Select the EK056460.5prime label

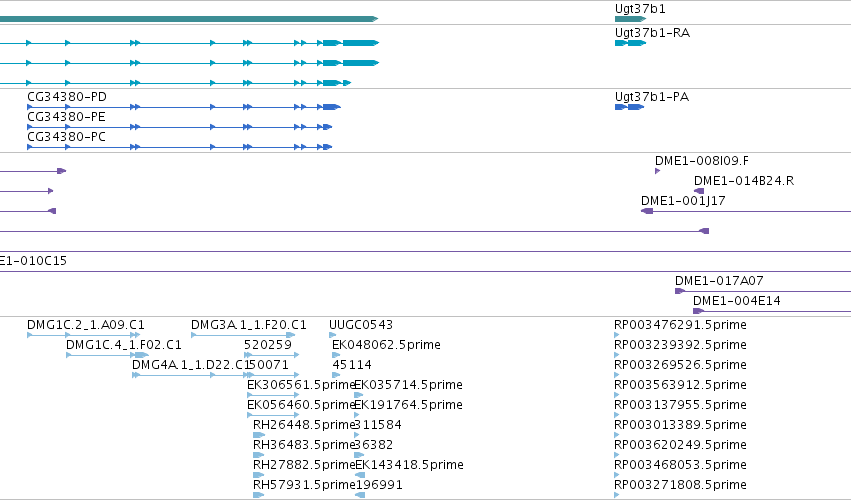[x=301, y=406]
